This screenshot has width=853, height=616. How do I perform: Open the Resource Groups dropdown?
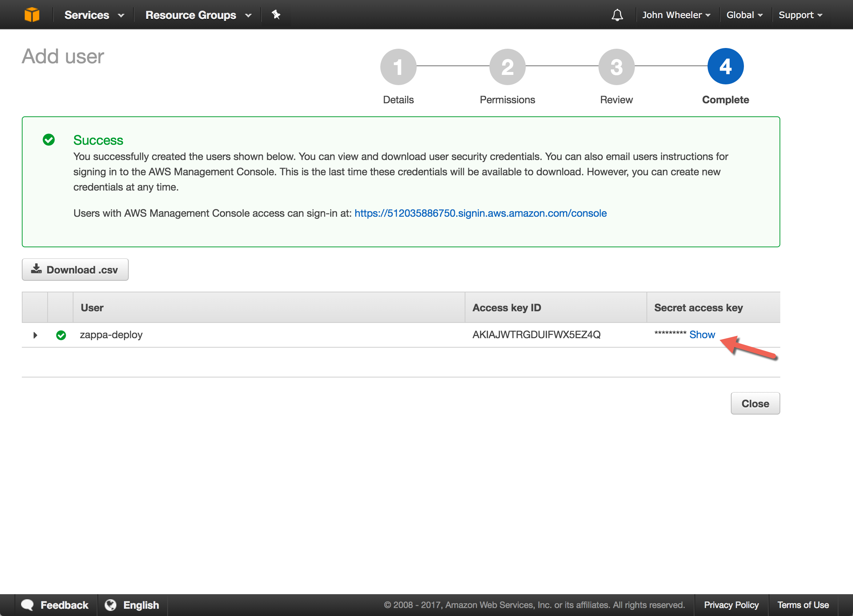(198, 15)
